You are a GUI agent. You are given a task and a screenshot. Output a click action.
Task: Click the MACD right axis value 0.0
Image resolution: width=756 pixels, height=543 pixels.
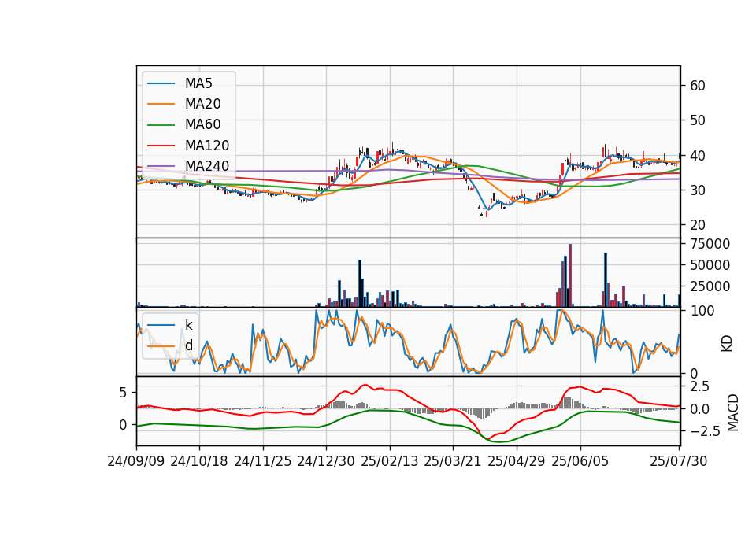[x=699, y=409]
